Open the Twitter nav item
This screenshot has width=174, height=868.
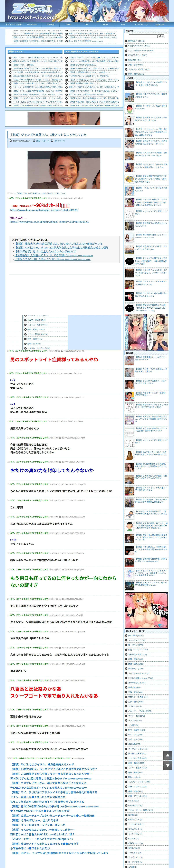pyautogui.click(x=105, y=25)
